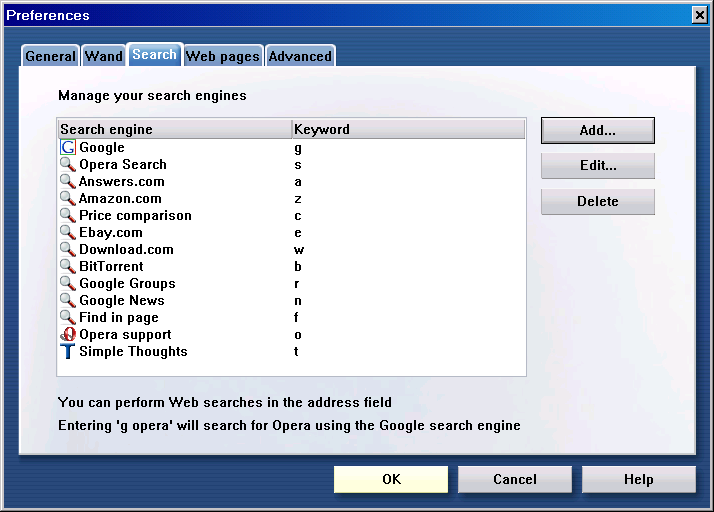The height and width of the screenshot is (512, 714).
Task: Open the Web pages tab
Action: (223, 56)
